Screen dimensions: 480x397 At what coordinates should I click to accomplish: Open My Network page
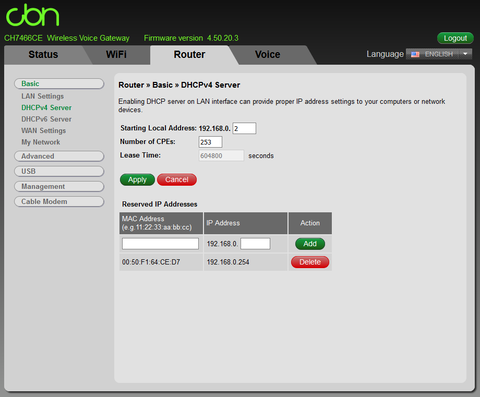41,142
